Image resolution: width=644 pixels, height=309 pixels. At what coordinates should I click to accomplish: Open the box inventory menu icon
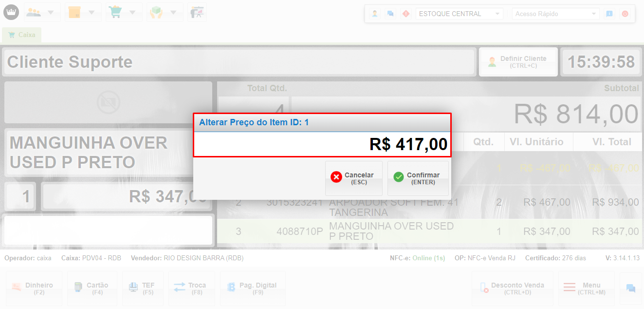[x=74, y=12]
